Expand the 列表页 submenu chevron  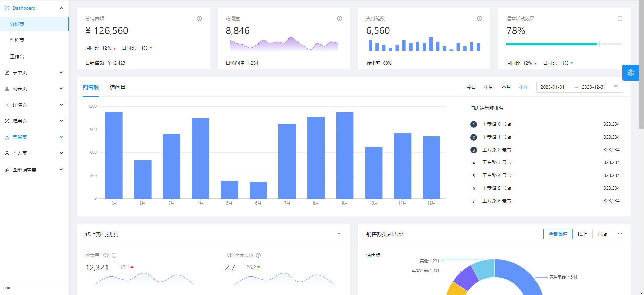tap(61, 88)
